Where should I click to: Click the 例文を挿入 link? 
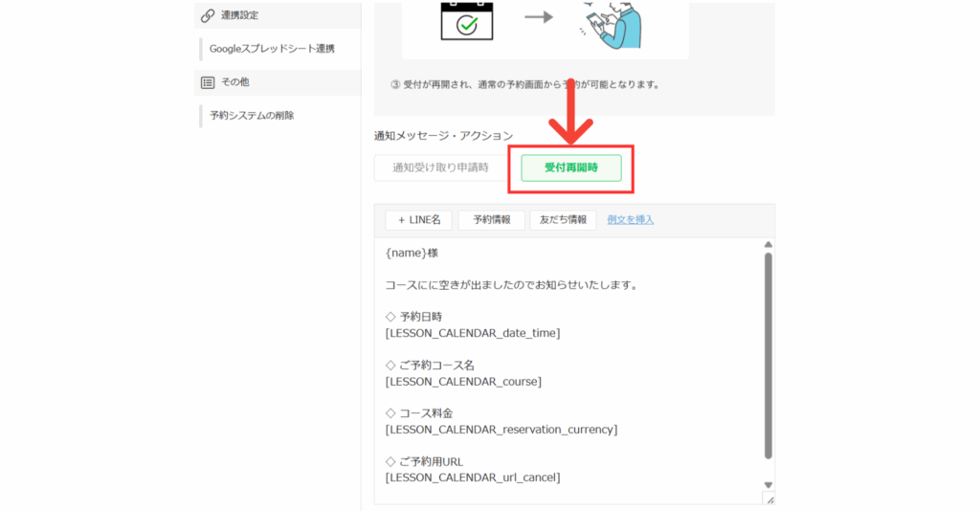coord(631,220)
